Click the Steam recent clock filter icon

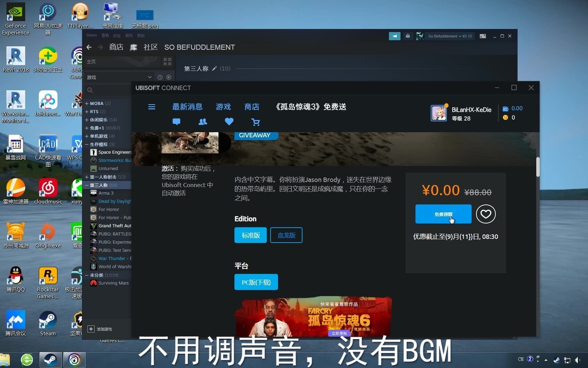(x=160, y=77)
